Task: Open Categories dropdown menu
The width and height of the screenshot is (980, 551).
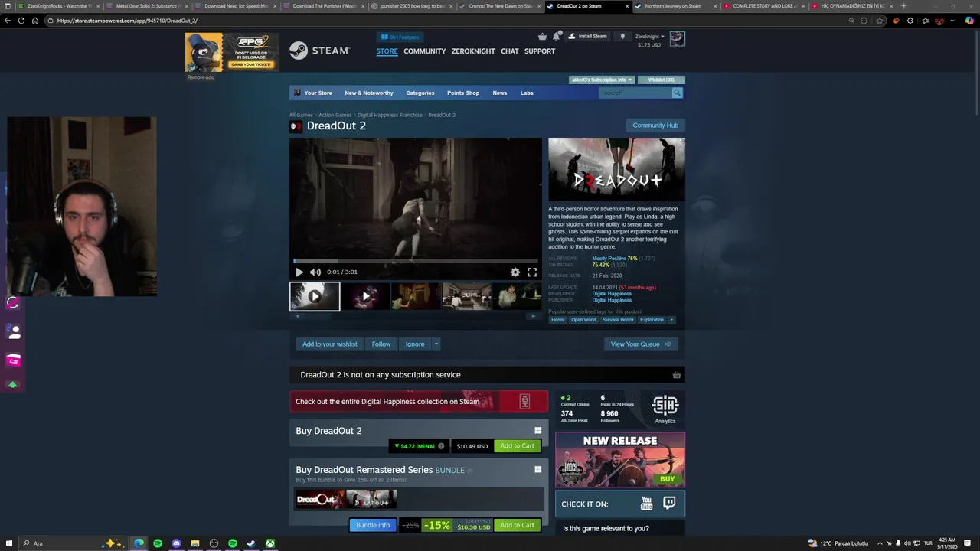Action: tap(420, 93)
